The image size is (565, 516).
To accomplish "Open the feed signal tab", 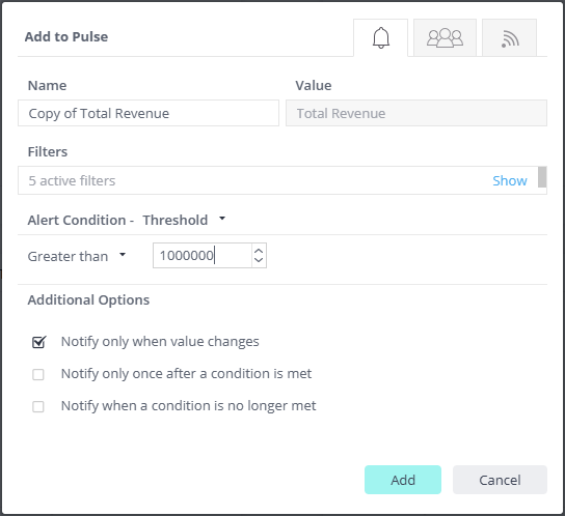I will [x=509, y=38].
